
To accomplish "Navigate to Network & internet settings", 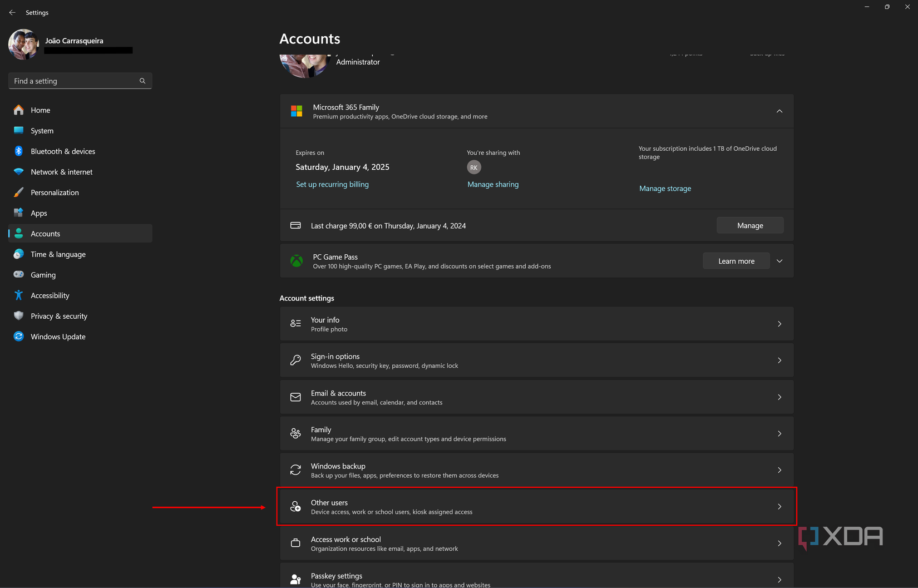I will pyautogui.click(x=61, y=172).
